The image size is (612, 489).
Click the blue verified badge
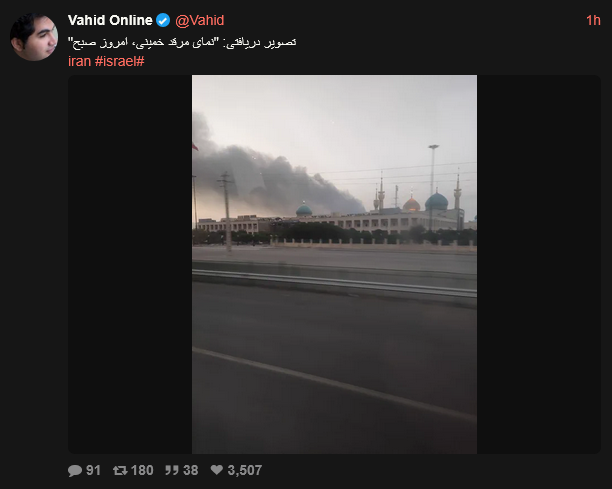click(163, 20)
